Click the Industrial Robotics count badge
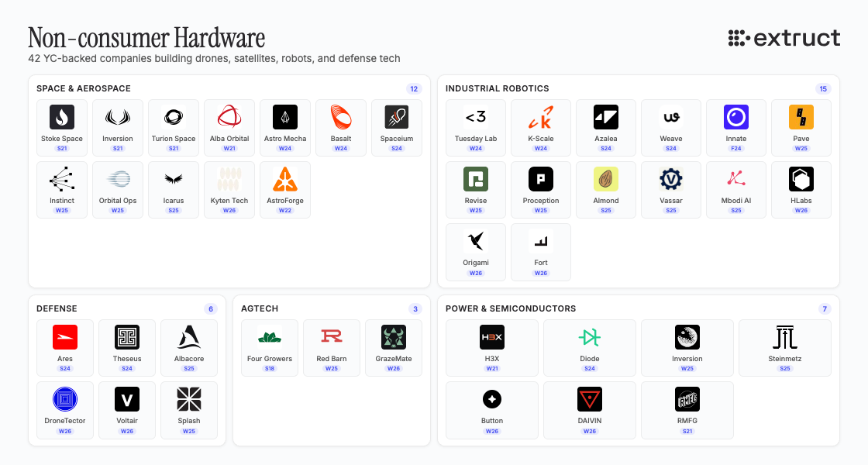The width and height of the screenshot is (868, 465). (x=823, y=89)
